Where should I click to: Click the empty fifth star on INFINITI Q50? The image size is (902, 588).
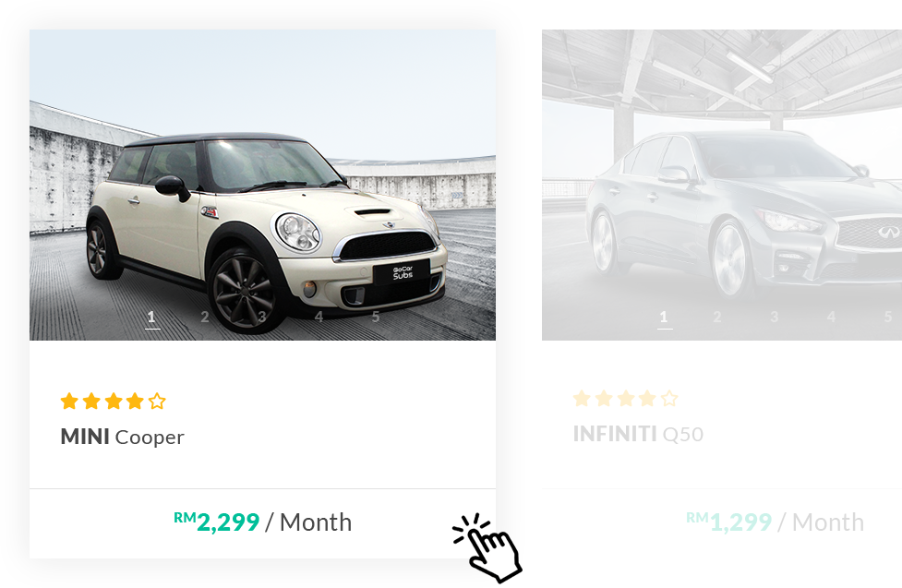point(669,398)
